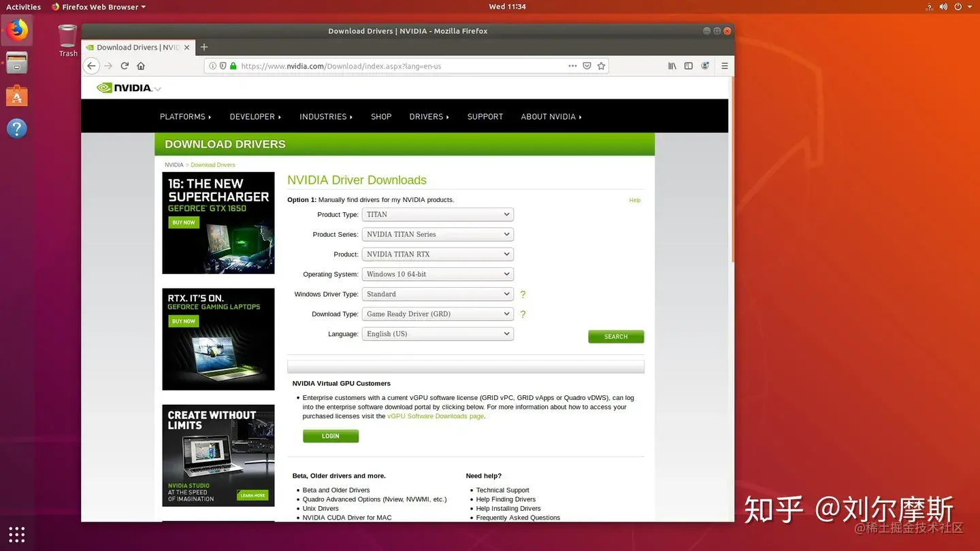The height and width of the screenshot is (551, 980).
Task: Open the vGPU Software Downloads page link
Action: click(x=436, y=416)
